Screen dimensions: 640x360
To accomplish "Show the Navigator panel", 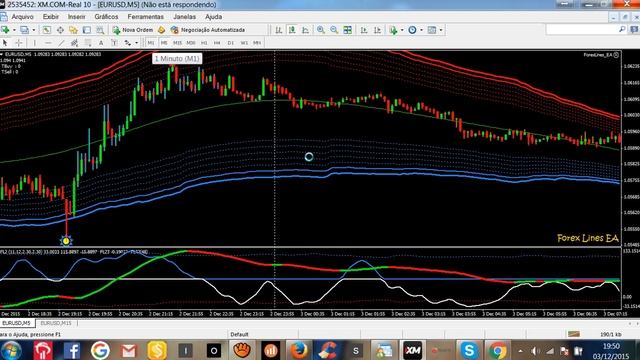I will click(73, 30).
